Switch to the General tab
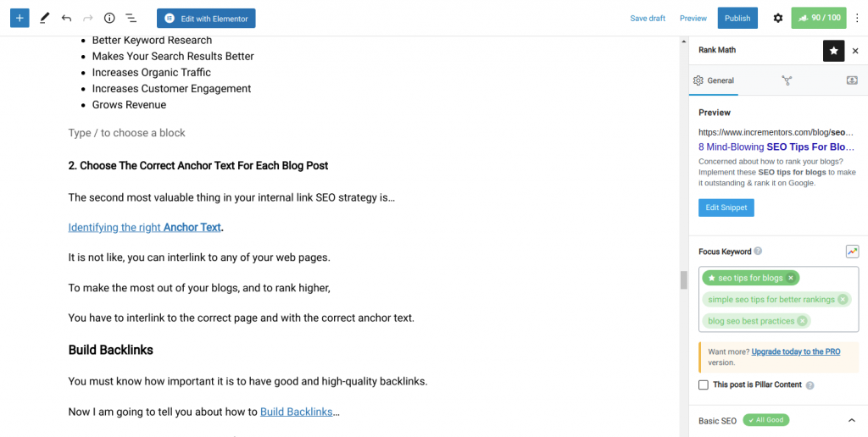Viewport: 868px width, 437px height. [x=714, y=80]
